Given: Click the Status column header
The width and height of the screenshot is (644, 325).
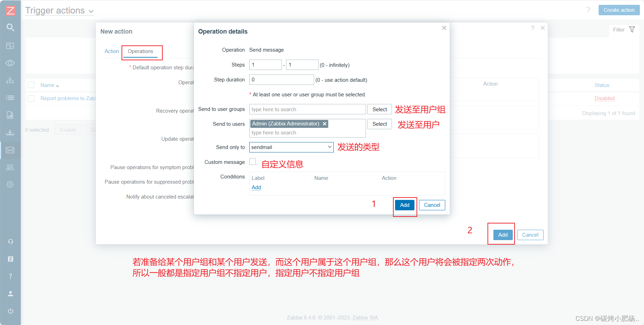Looking at the screenshot, I should [x=602, y=85].
